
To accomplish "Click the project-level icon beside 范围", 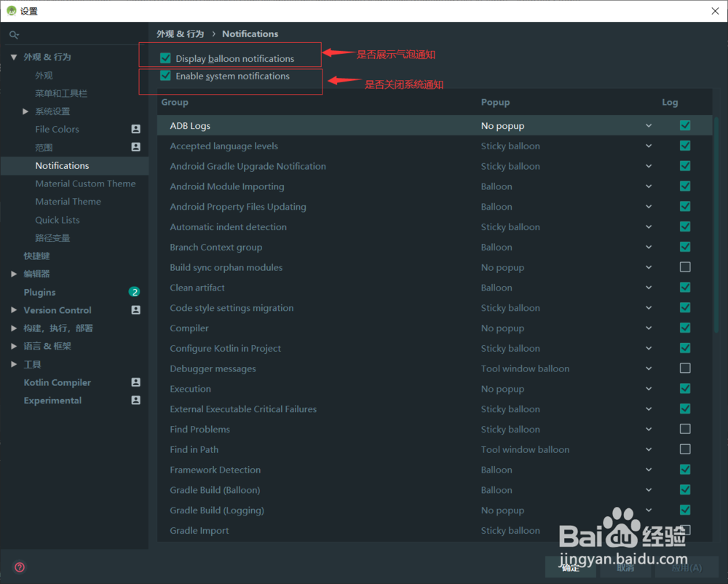I will pyautogui.click(x=135, y=147).
